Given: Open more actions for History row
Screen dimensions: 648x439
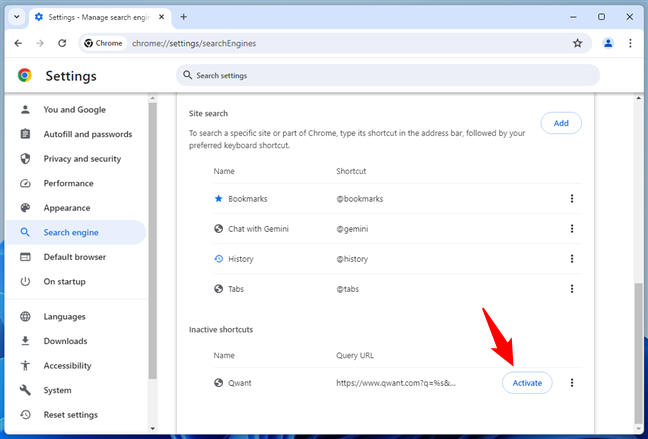Looking at the screenshot, I should click(x=572, y=259).
